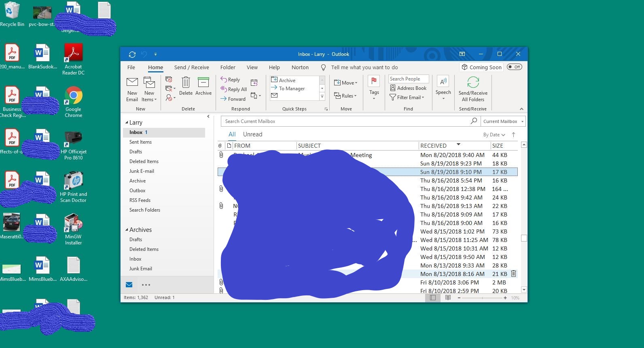Switch to the Send / Receive tab

192,67
